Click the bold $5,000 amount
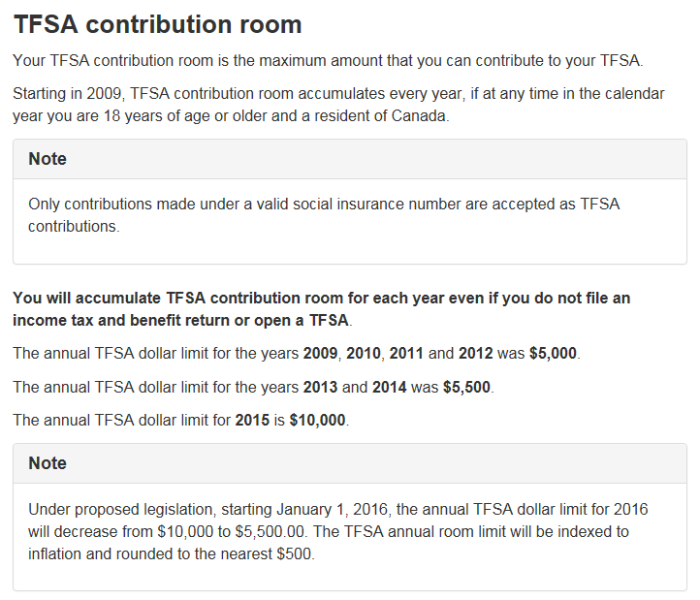The image size is (700, 600). pyautogui.click(x=553, y=353)
